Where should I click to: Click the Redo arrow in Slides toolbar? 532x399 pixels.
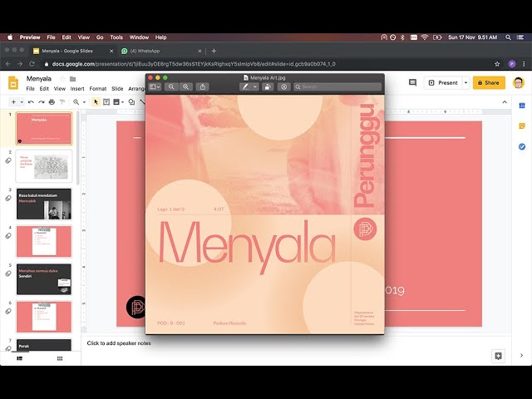pos(41,101)
